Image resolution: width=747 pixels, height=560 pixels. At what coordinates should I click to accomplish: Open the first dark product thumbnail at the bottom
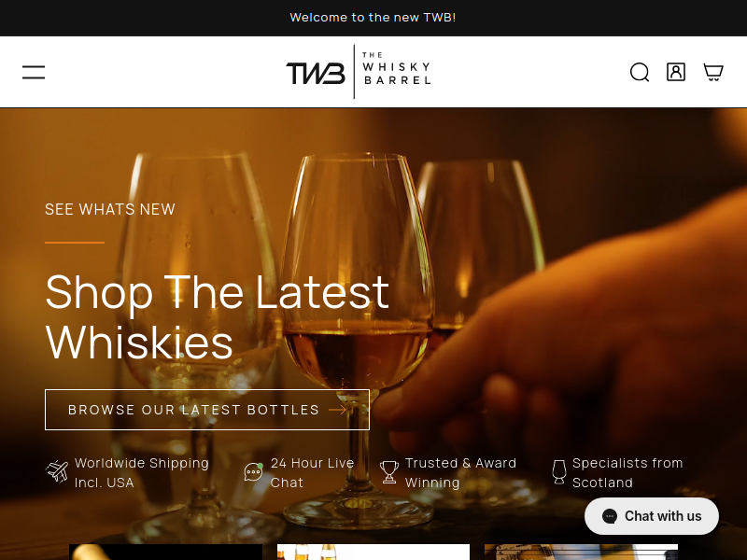coord(166,552)
